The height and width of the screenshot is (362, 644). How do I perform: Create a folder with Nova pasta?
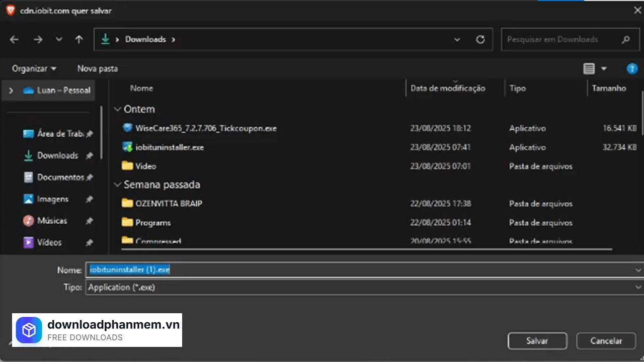[x=97, y=68]
